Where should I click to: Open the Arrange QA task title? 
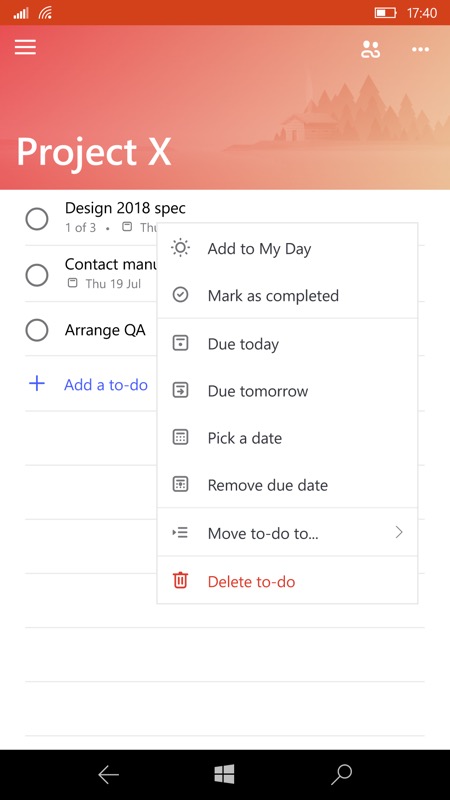click(105, 330)
